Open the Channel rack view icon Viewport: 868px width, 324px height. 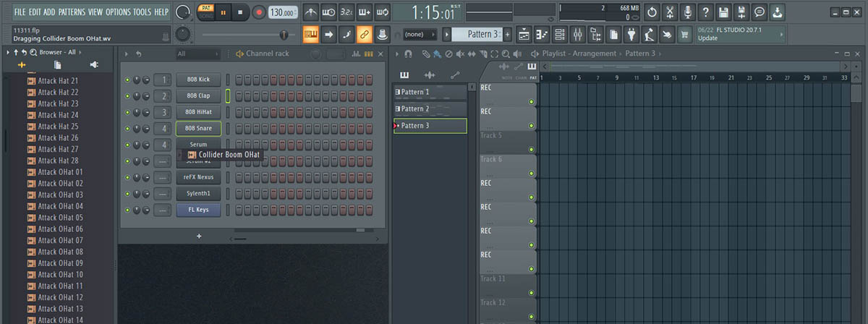(561, 34)
